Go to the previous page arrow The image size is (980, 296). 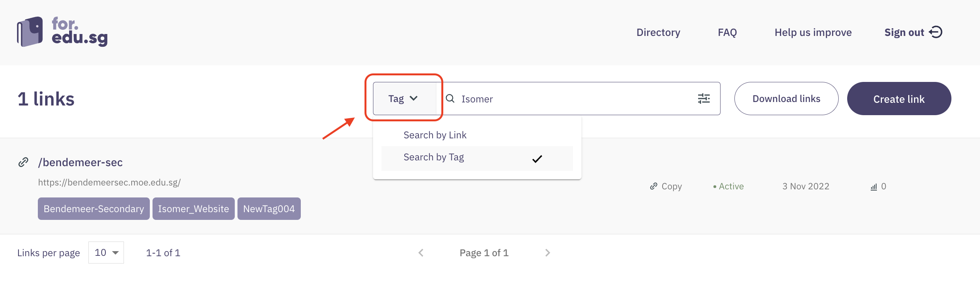click(x=421, y=253)
